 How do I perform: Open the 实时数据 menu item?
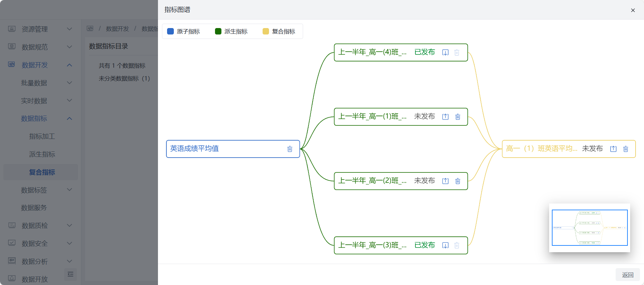34,101
